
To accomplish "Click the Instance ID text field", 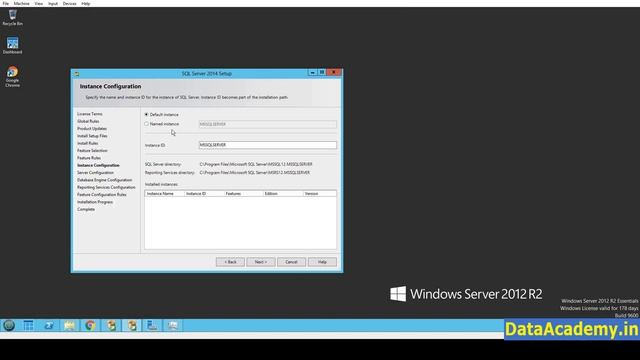I will click(x=268, y=145).
